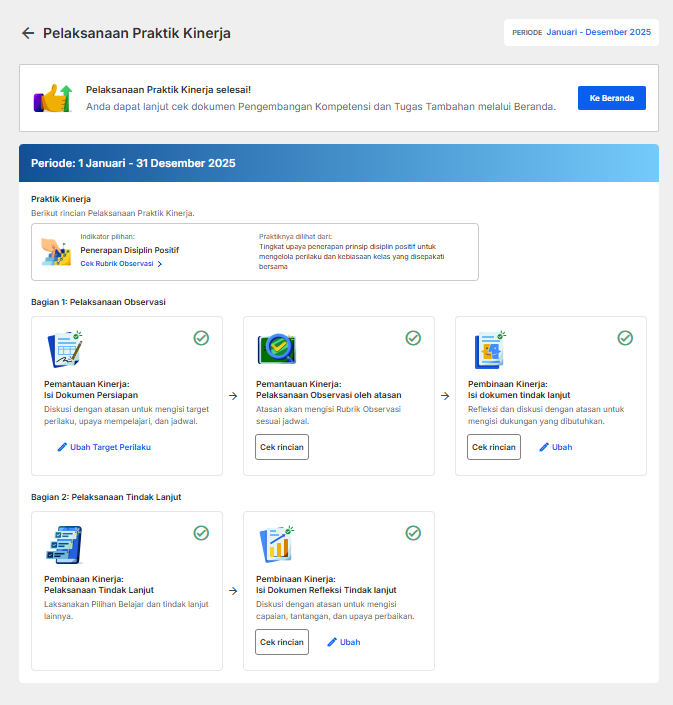Click the green checkmark on Pelaksanaan Observasi card
The width and height of the screenshot is (673, 705).
pos(413,338)
